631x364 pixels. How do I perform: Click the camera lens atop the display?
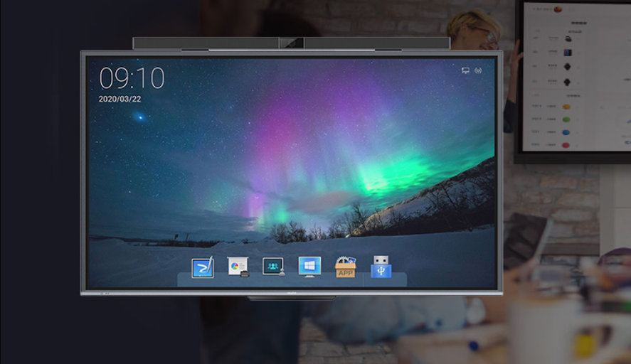coord(291,43)
